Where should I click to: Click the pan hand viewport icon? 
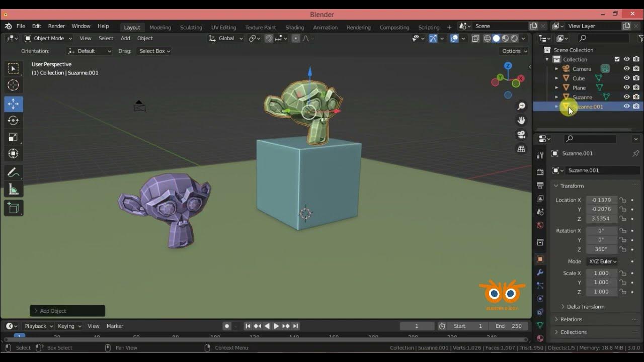point(521,120)
